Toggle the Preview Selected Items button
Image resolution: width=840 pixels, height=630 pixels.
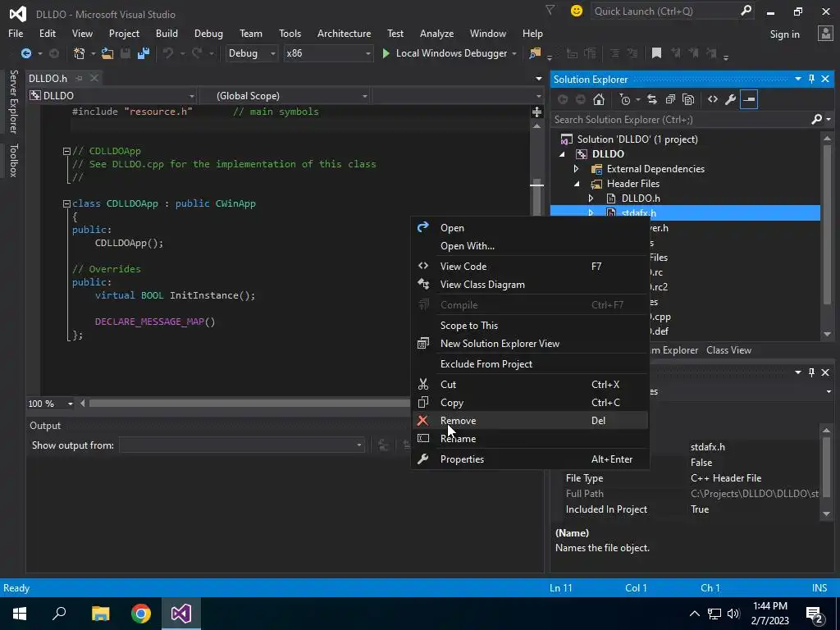pyautogui.click(x=749, y=99)
